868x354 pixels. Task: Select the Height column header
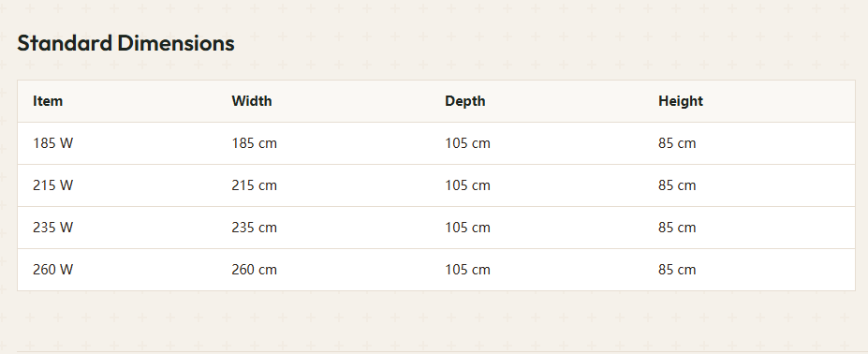(681, 101)
